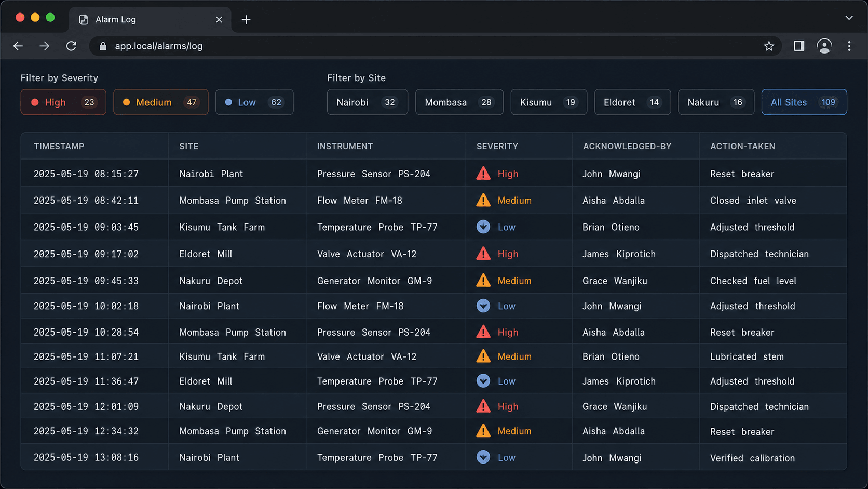Close the Alarm Log tab
Screen dimensions: 868x489
(x=219, y=20)
